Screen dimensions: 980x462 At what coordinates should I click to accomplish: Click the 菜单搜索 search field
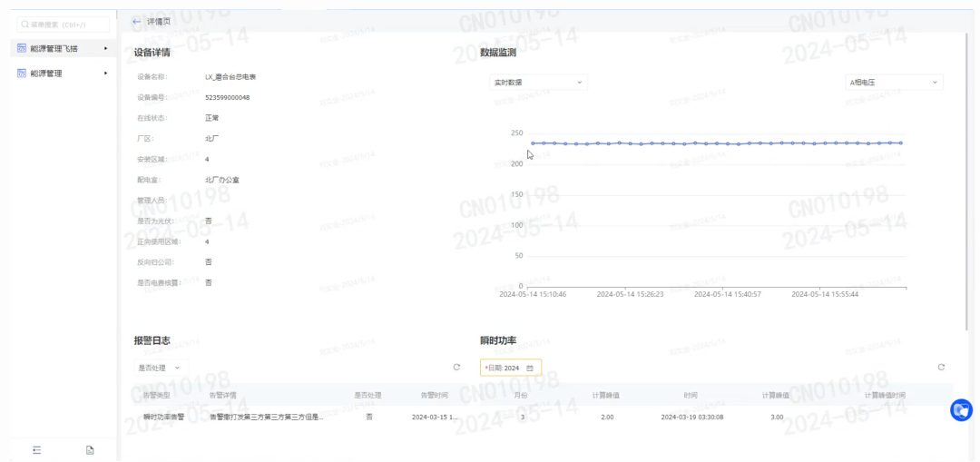64,25
